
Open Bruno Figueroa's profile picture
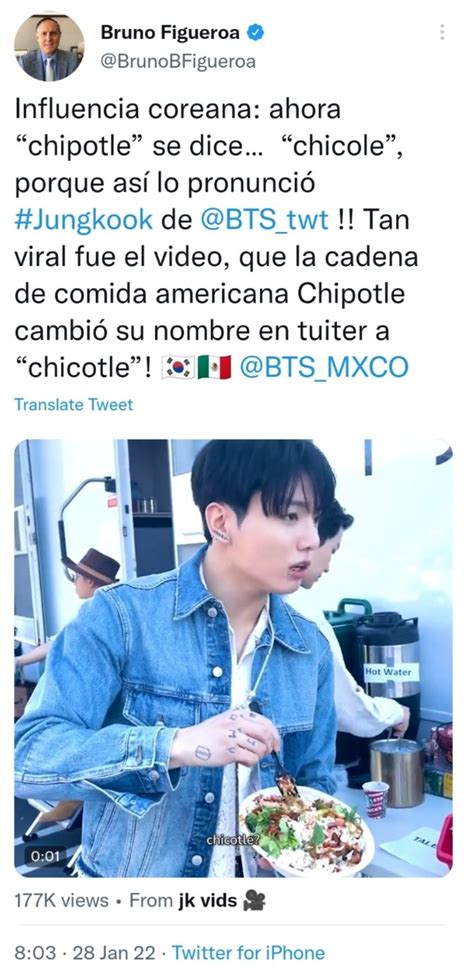49,47
